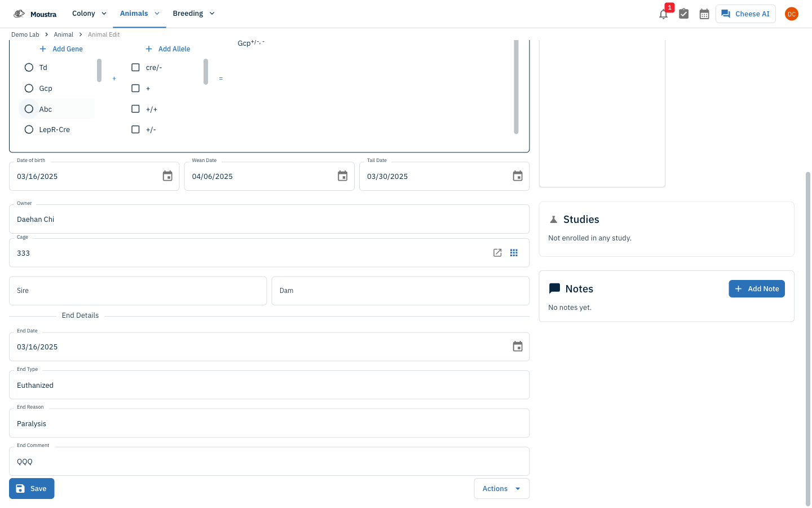Save the animal record

click(x=32, y=489)
